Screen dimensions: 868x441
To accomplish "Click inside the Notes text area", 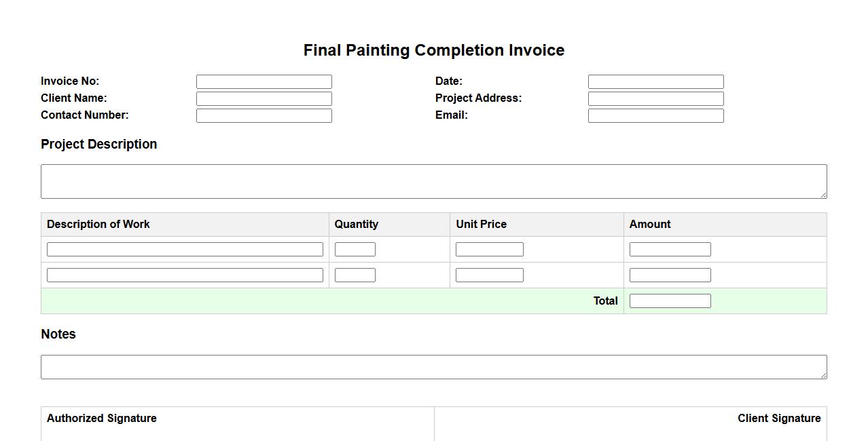I will coord(433,366).
